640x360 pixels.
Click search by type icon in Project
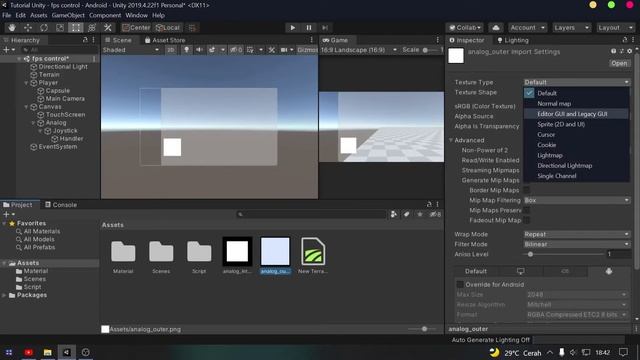(393, 214)
